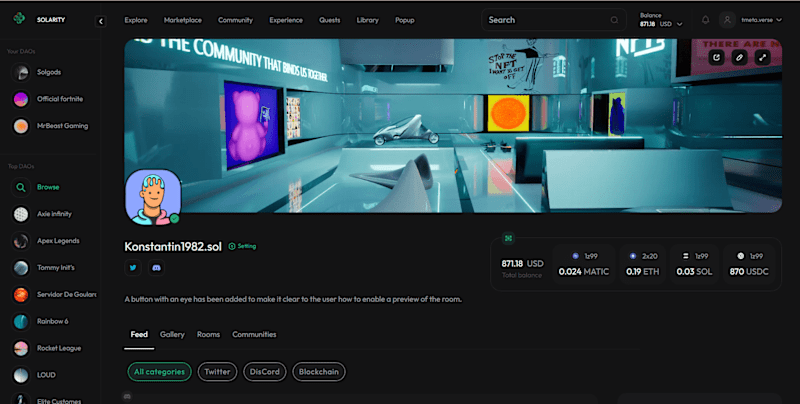This screenshot has width=800, height=404.
Task: Open the MrBeast Gaming DAO
Action: [48, 126]
